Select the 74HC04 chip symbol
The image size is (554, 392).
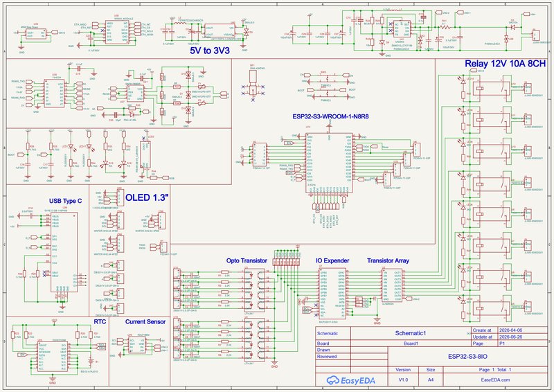point(54,93)
